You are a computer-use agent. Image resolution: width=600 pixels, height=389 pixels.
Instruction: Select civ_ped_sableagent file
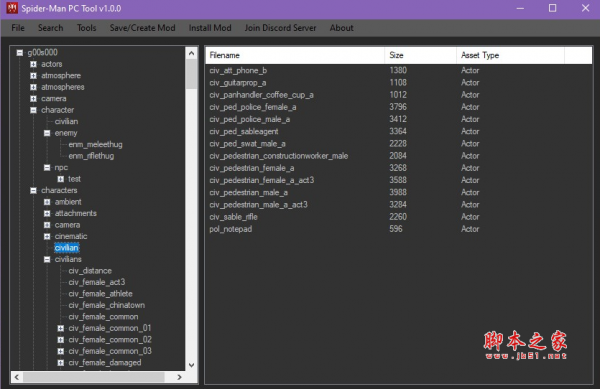coord(398,132)
